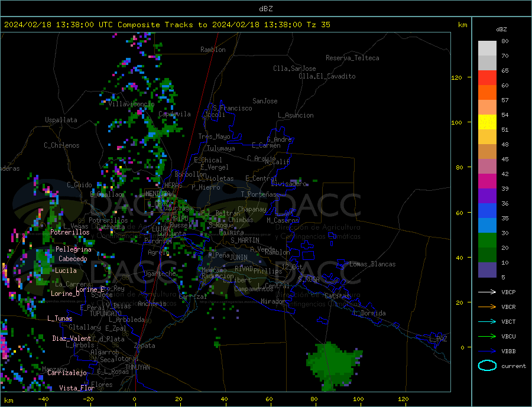This screenshot has width=532, height=407.
Task: Click the L_Asuncion map label
Action: 296,115
